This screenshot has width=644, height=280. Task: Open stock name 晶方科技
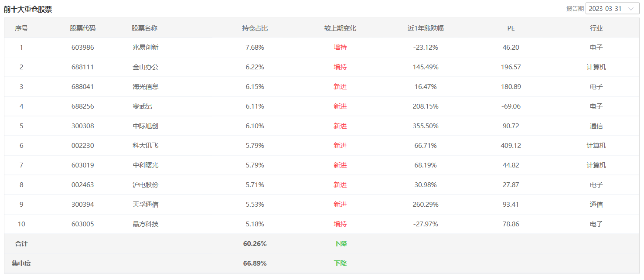point(145,224)
